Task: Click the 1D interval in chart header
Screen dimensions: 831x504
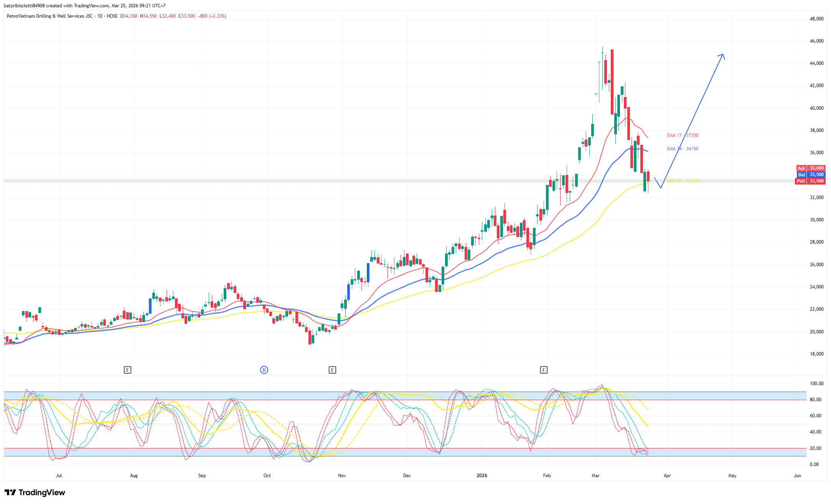Action: pyautogui.click(x=100, y=16)
